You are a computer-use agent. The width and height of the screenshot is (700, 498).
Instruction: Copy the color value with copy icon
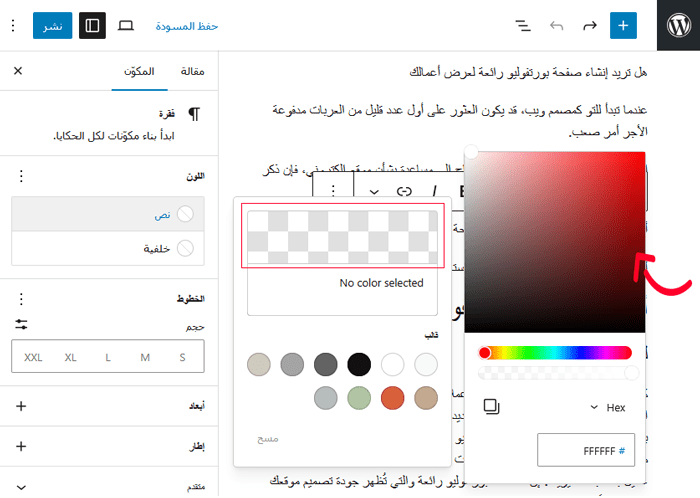(x=492, y=407)
